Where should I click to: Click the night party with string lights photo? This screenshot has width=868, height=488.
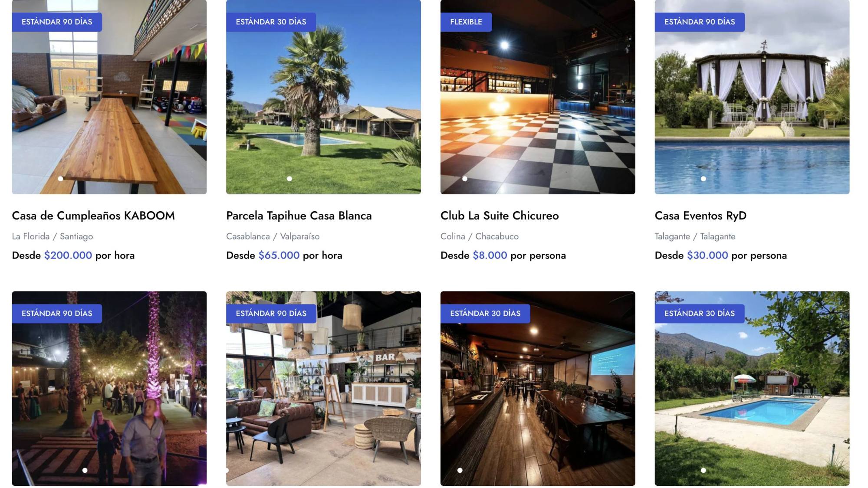(x=109, y=388)
